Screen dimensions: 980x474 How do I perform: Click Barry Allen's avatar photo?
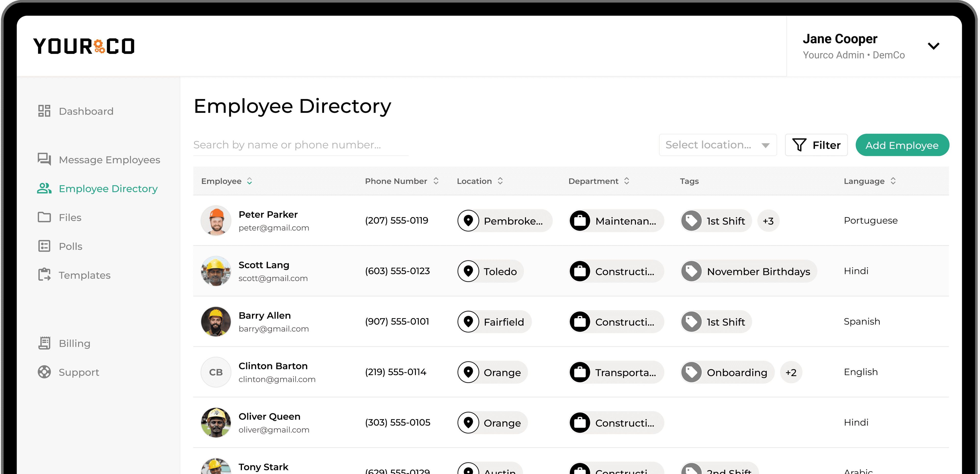[216, 322]
